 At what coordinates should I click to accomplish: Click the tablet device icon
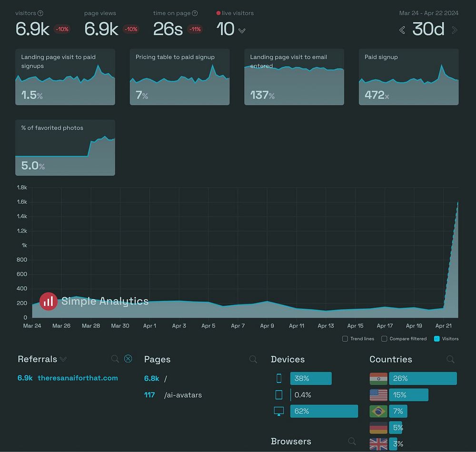278,394
